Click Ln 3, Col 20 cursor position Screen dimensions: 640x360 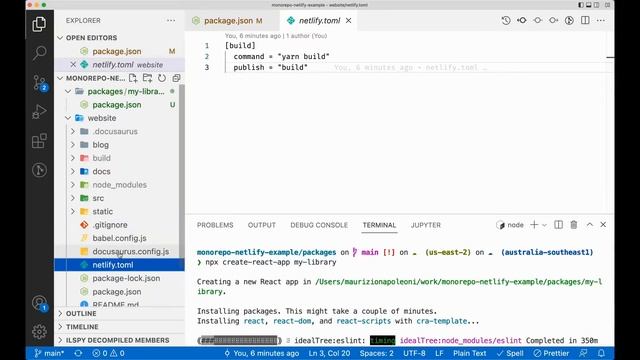[x=329, y=353]
